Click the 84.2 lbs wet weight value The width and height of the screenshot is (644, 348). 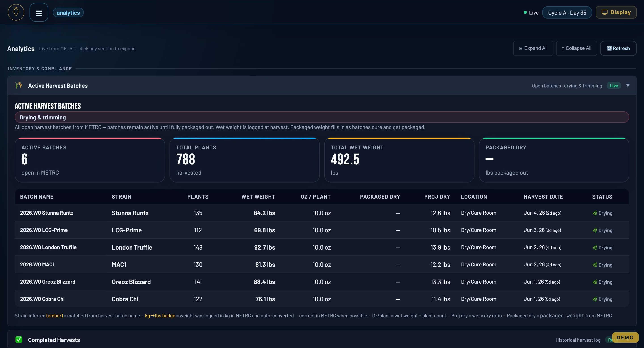(264, 213)
